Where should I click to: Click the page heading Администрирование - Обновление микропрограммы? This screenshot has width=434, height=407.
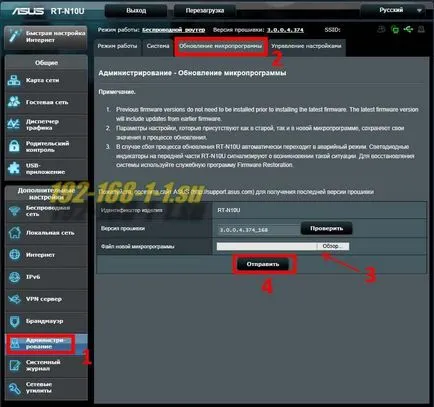(x=192, y=73)
